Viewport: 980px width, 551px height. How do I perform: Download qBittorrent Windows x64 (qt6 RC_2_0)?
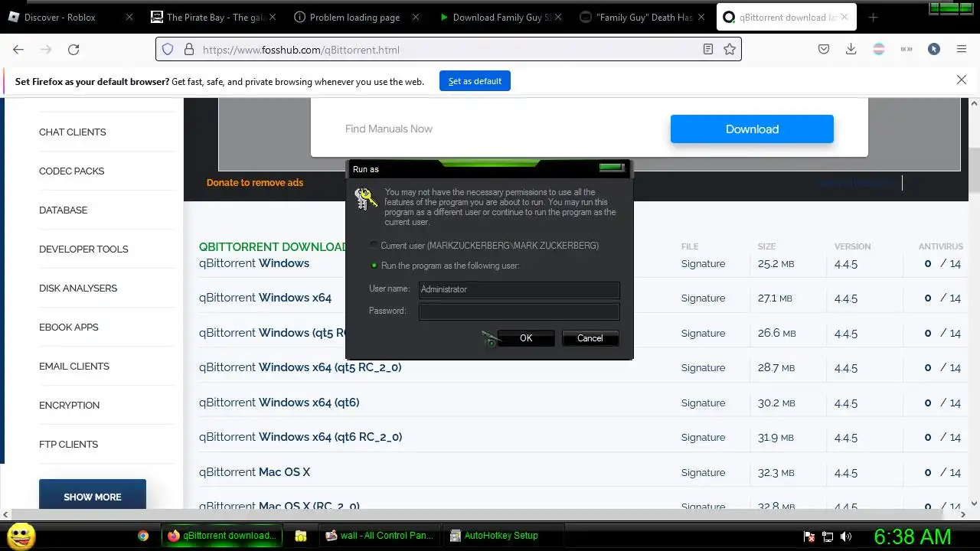click(300, 437)
